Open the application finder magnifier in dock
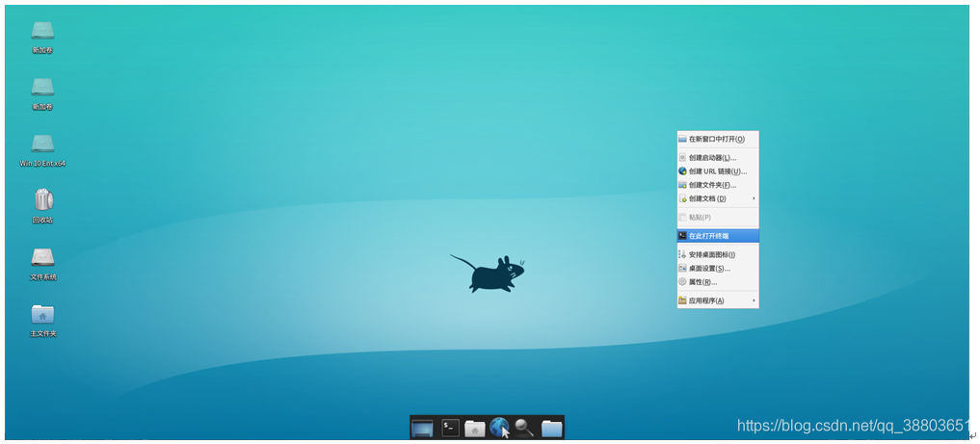 (524, 428)
